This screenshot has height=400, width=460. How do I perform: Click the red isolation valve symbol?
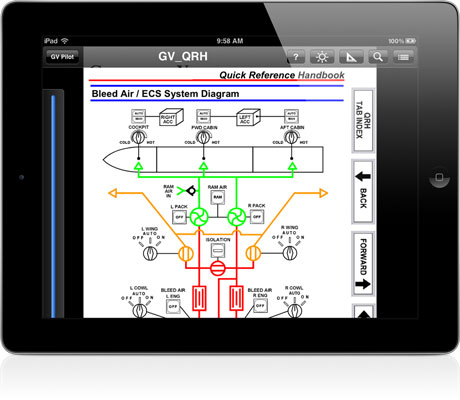pos(218,268)
